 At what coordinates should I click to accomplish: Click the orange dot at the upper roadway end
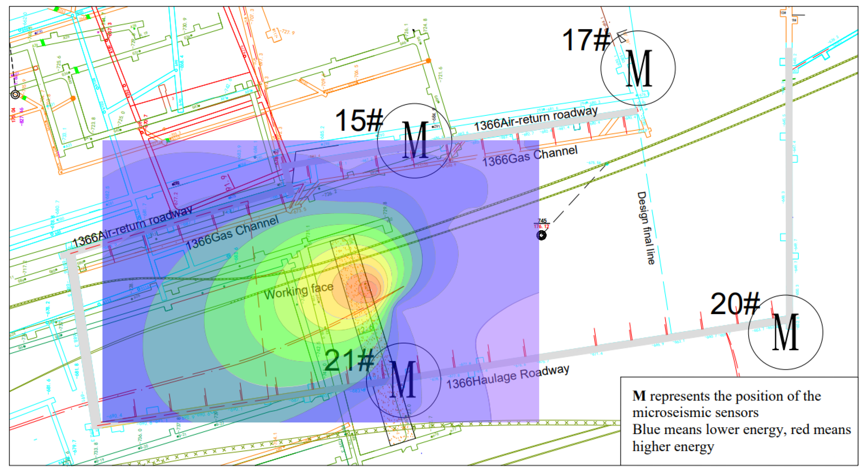428,61
